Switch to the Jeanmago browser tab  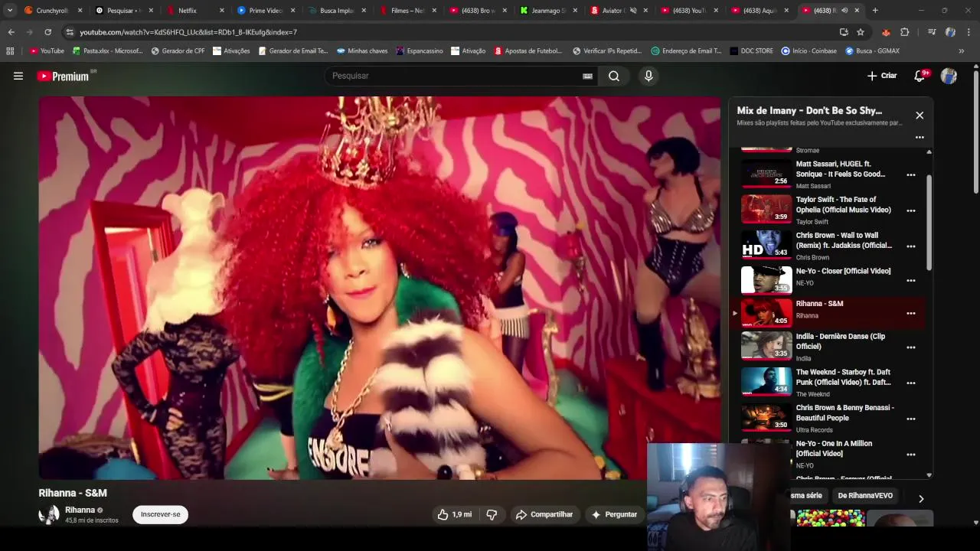tap(548, 11)
